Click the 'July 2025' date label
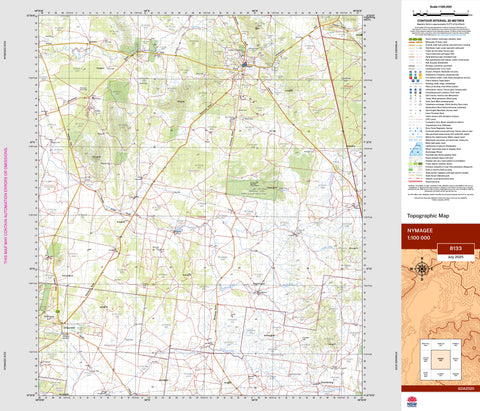This screenshot has width=480, height=411. coord(456,258)
